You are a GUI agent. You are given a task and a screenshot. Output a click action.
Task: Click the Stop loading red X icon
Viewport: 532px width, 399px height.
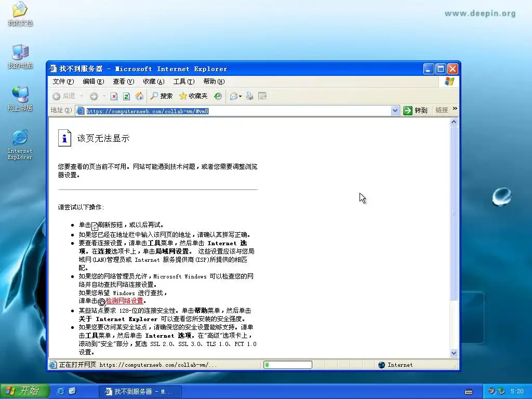point(114,96)
